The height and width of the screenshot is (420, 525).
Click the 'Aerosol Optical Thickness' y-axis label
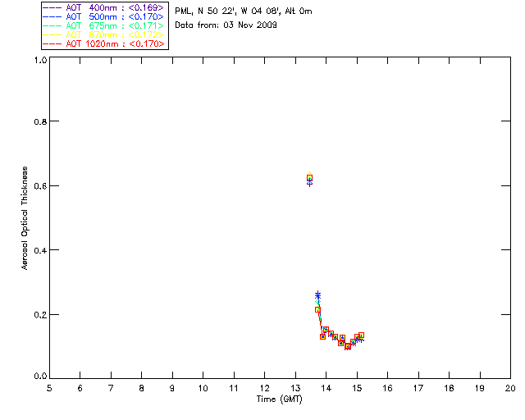[x=25, y=218]
